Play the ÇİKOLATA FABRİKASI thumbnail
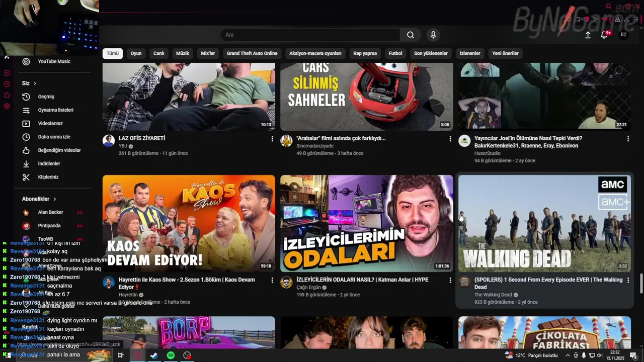Screen dimensions: 644x362 544,332
